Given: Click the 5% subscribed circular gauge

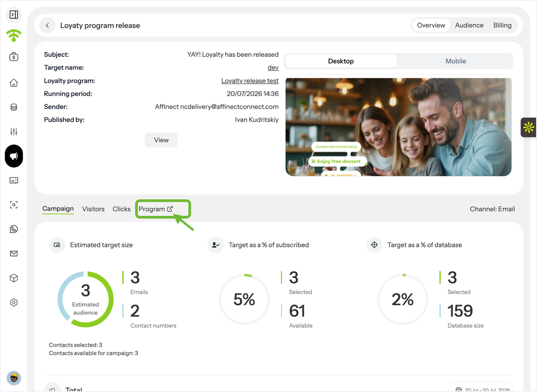Looking at the screenshot, I should tap(244, 299).
